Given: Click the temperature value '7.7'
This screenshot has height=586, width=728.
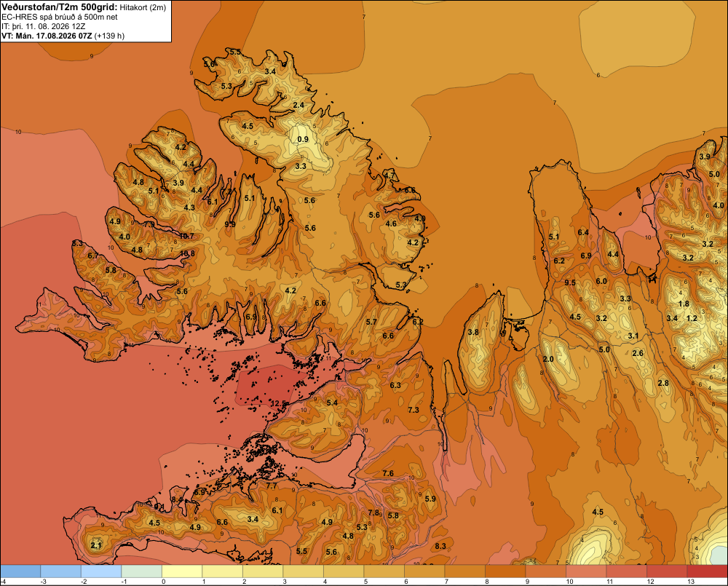Looking at the screenshot, I should click(272, 486).
